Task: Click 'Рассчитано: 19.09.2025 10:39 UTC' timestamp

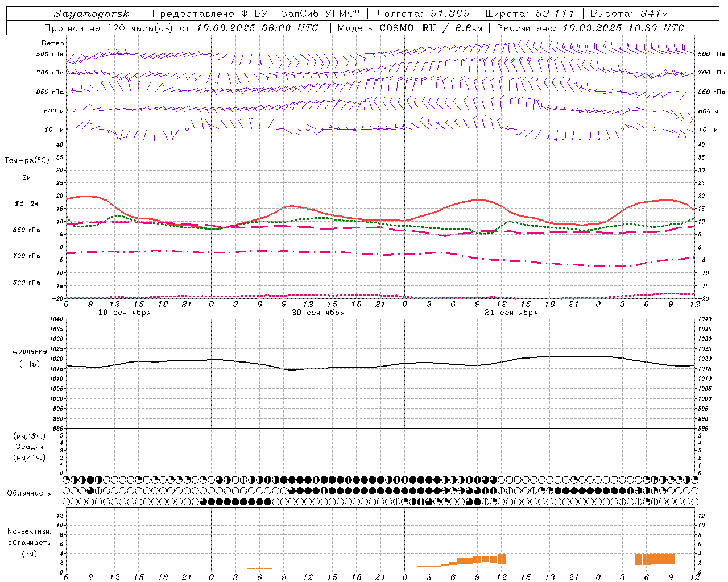Action: pyautogui.click(x=590, y=28)
